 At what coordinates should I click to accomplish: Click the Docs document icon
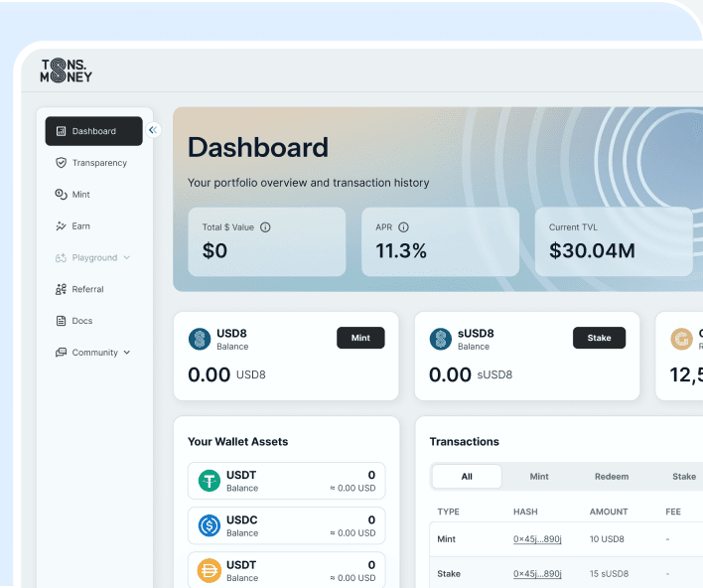tap(61, 321)
